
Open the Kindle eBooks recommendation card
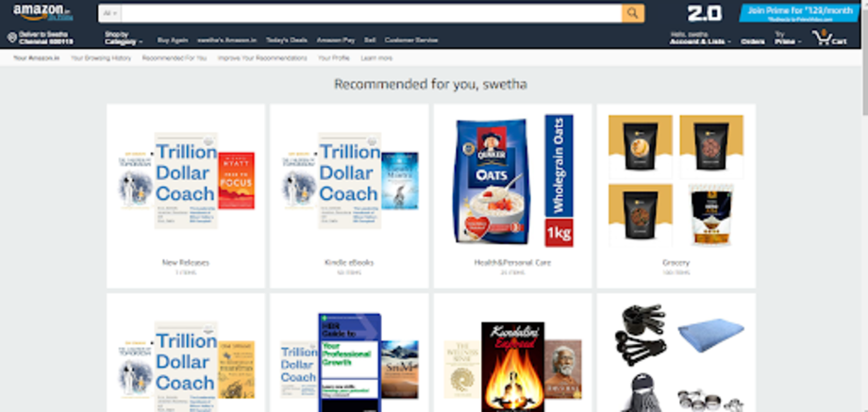(x=349, y=196)
